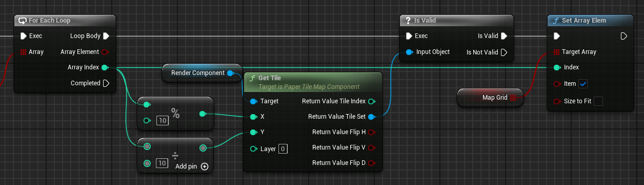Click the Is Valid exec output pin
Viewport: 644px width, 185px height.
coord(504,36)
